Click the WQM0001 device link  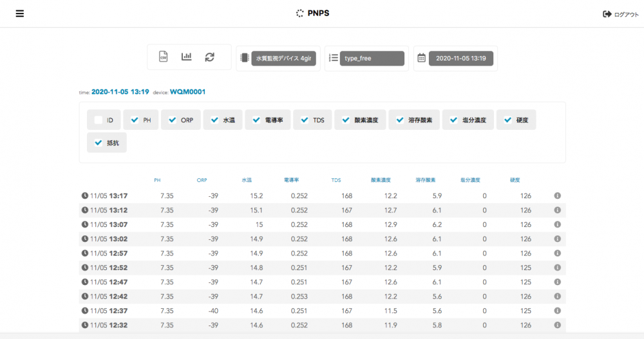click(x=187, y=92)
